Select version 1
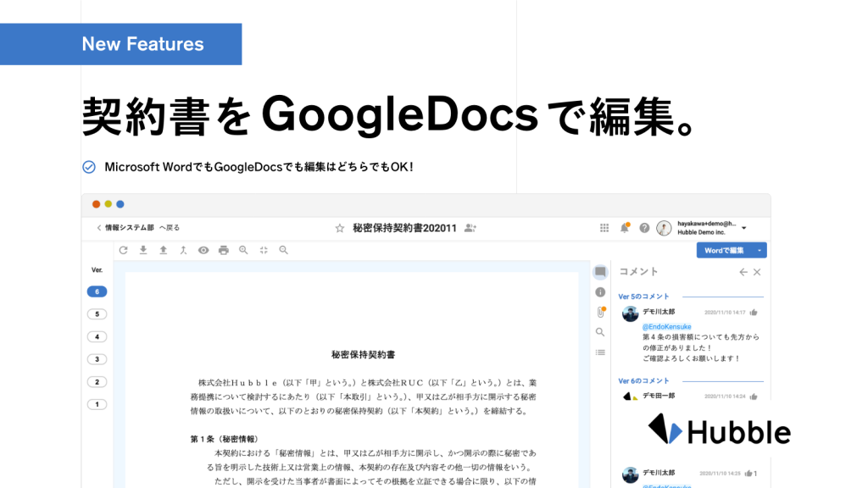This screenshot has height=488, width=868. coord(97,404)
